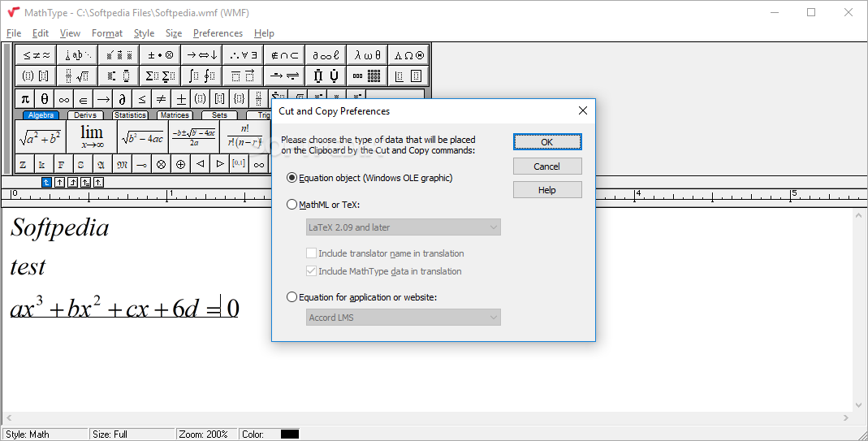Screen dimensions: 868x441
Task: Insert the not-equal symbol ≠
Action: [x=161, y=99]
